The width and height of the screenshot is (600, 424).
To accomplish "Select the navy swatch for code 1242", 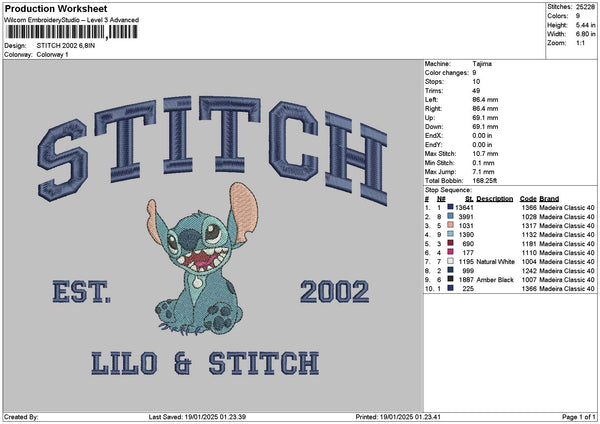I will (450, 271).
